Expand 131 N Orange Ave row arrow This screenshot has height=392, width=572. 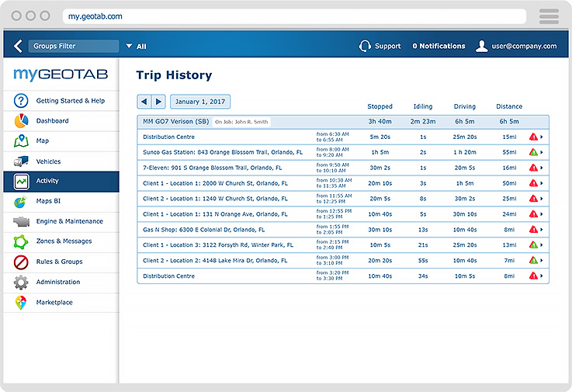pyautogui.click(x=542, y=214)
